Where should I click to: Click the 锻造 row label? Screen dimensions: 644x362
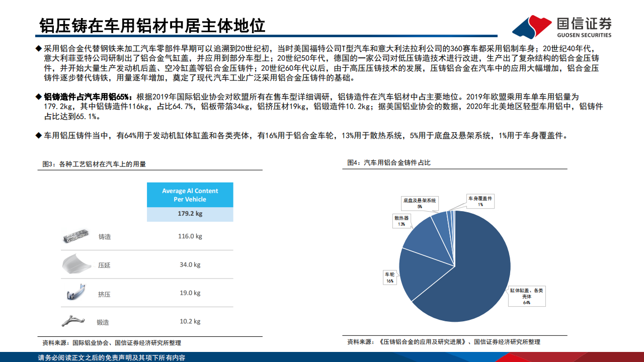103,322
